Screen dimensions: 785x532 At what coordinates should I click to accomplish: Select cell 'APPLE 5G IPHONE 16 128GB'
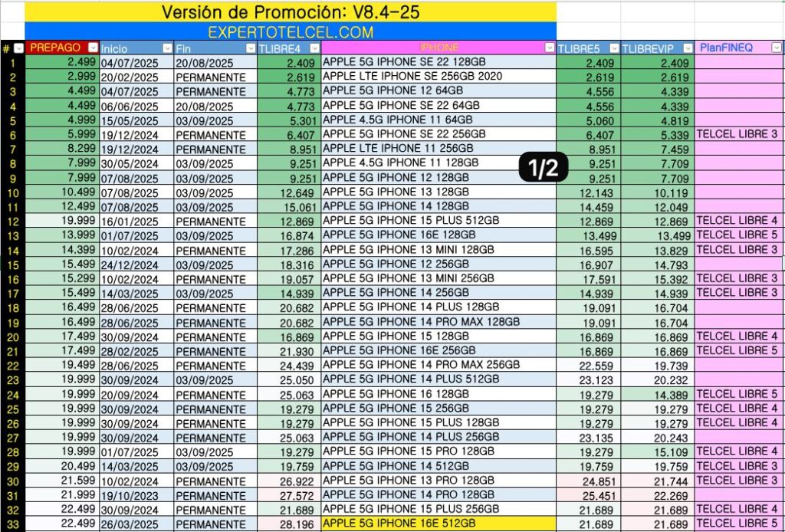click(x=438, y=394)
